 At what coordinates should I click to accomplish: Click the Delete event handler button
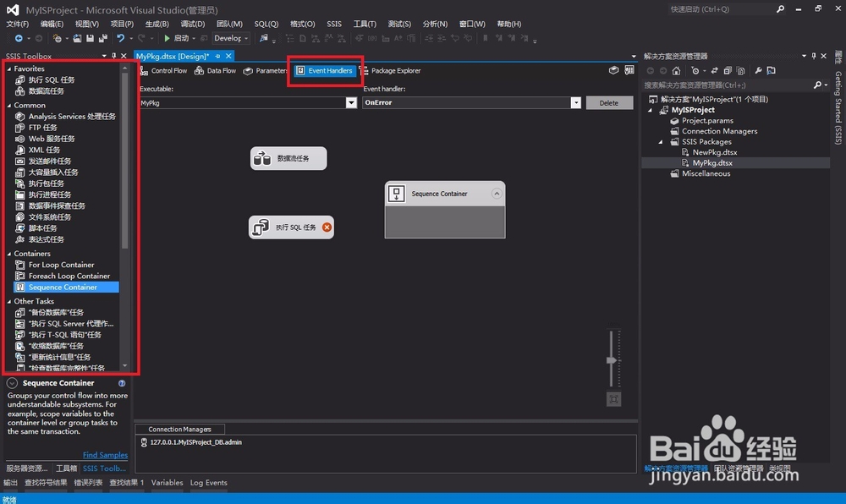coord(609,103)
